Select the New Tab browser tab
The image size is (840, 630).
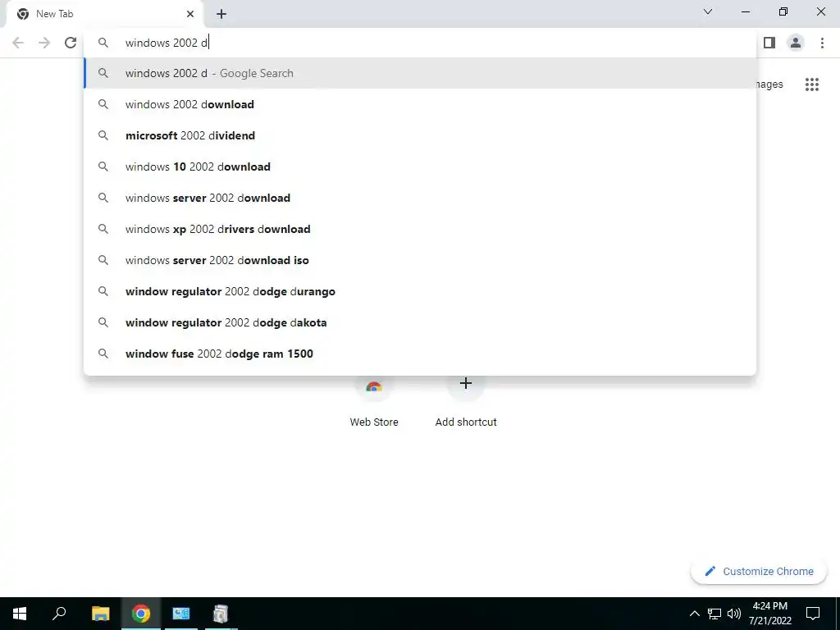point(104,14)
